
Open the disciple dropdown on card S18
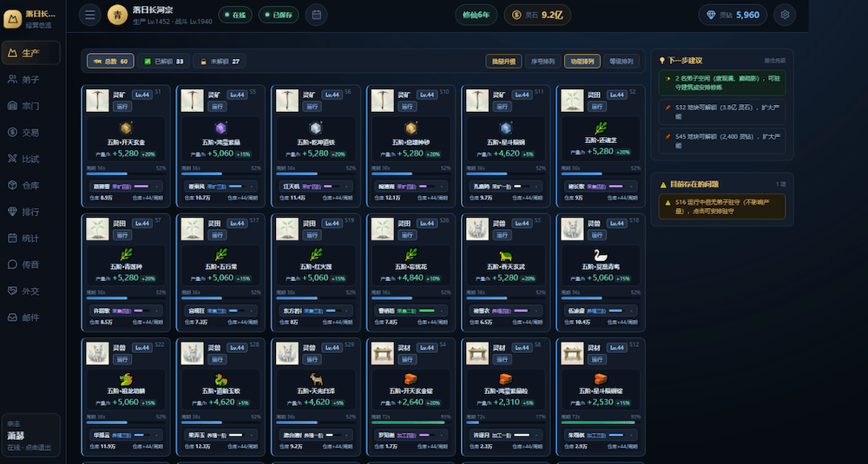click(602, 310)
